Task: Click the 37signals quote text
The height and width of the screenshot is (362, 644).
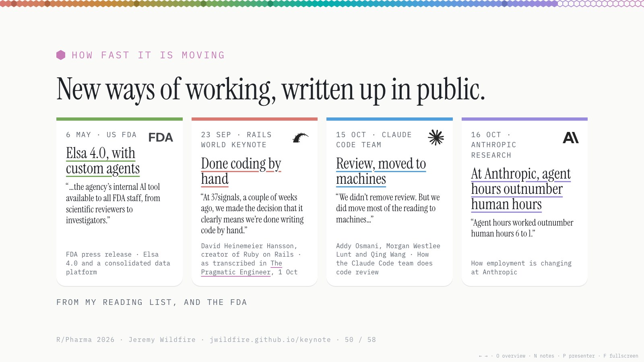Action: pos(252,214)
